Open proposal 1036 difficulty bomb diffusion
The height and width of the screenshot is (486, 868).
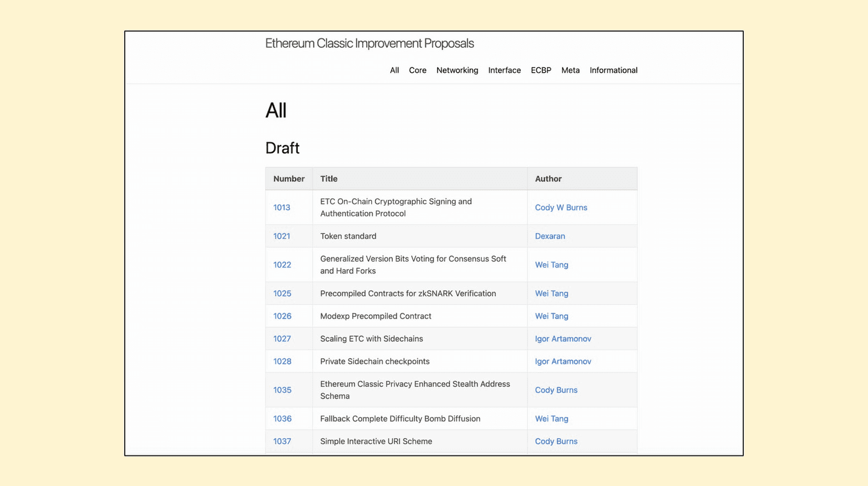tap(282, 419)
